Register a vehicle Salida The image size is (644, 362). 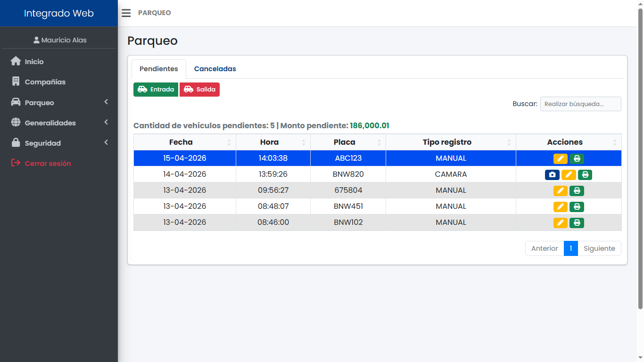point(199,89)
